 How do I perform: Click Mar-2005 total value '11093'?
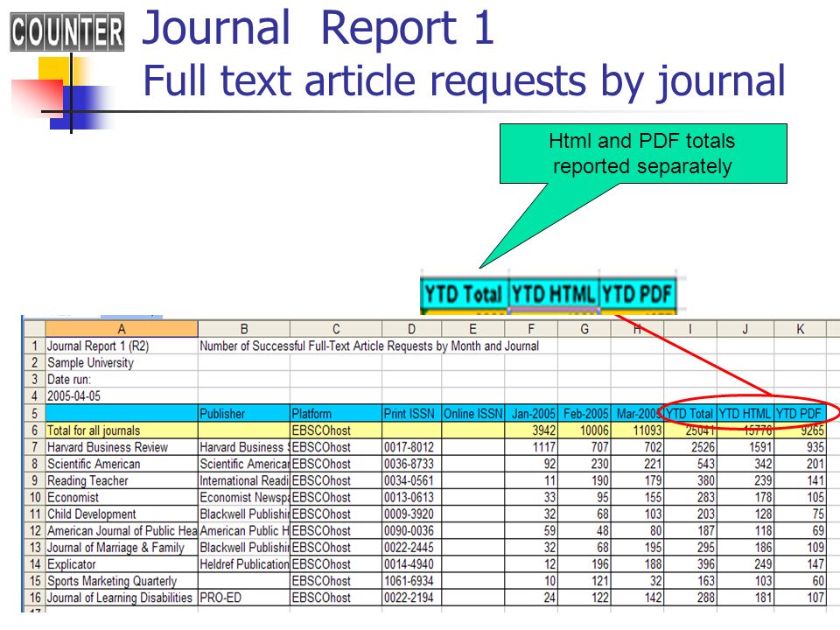tap(638, 430)
